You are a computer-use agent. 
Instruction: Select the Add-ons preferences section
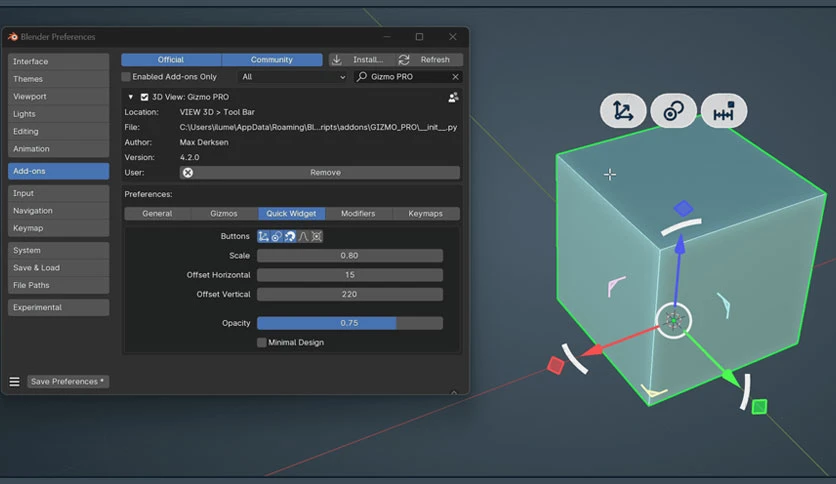click(x=59, y=171)
